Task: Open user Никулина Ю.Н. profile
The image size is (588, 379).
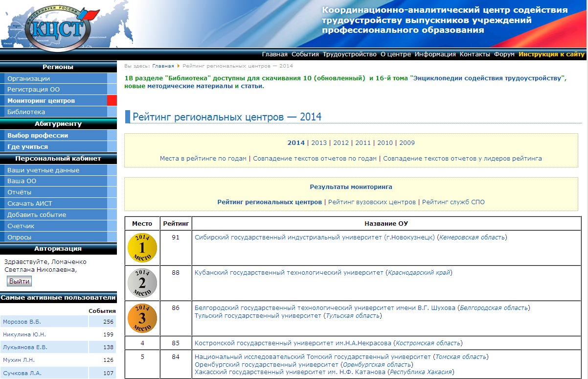Action: tap(24, 335)
